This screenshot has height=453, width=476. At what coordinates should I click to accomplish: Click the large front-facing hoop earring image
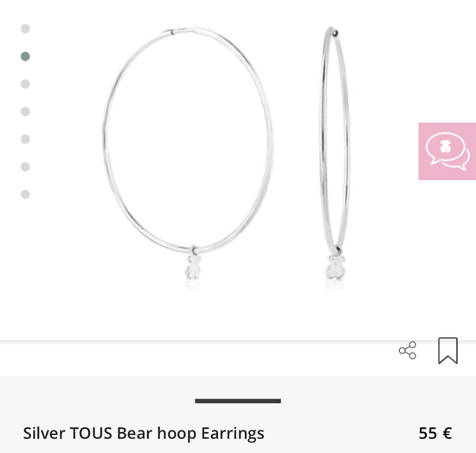(x=188, y=153)
